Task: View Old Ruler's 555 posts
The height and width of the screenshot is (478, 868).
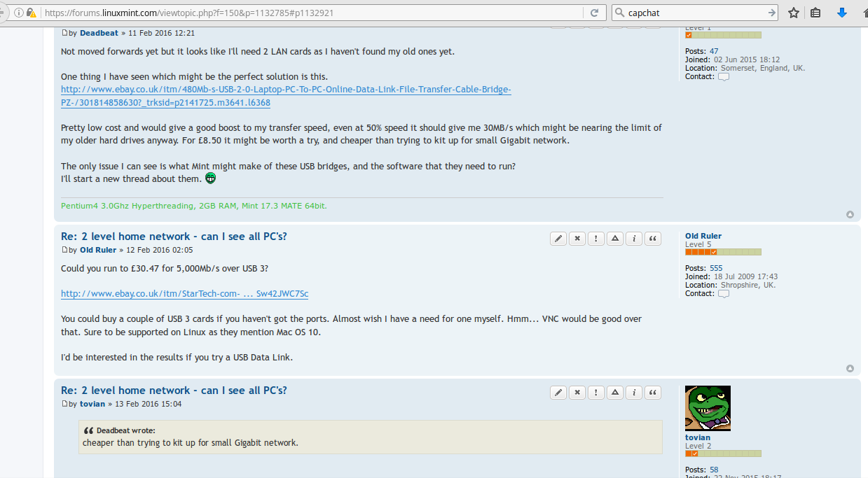Action: click(716, 268)
